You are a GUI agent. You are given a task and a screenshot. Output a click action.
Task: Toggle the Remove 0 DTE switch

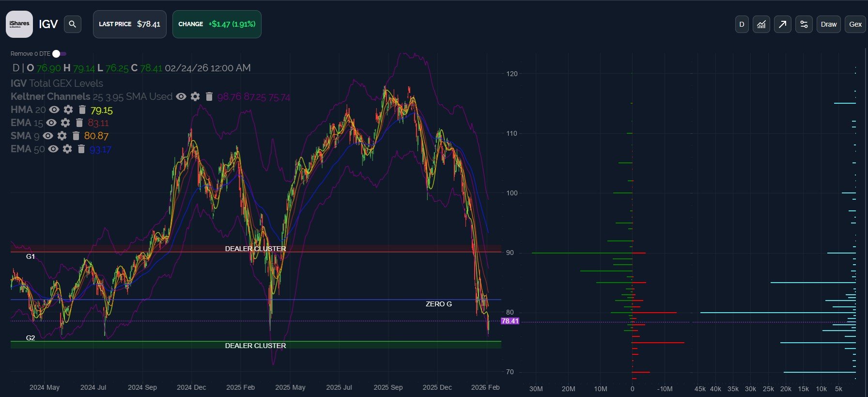click(59, 54)
